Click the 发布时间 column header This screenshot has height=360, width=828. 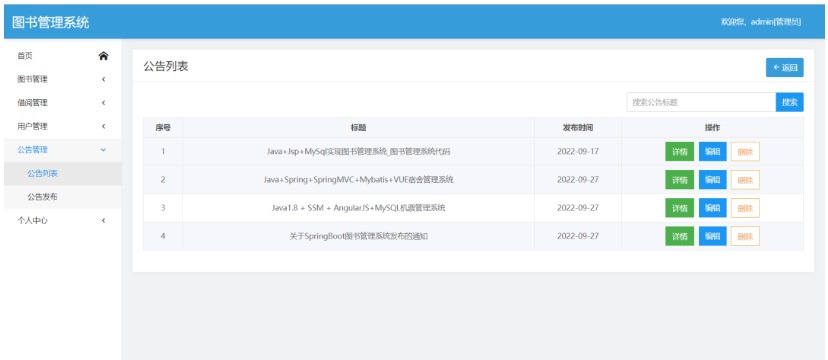(578, 128)
